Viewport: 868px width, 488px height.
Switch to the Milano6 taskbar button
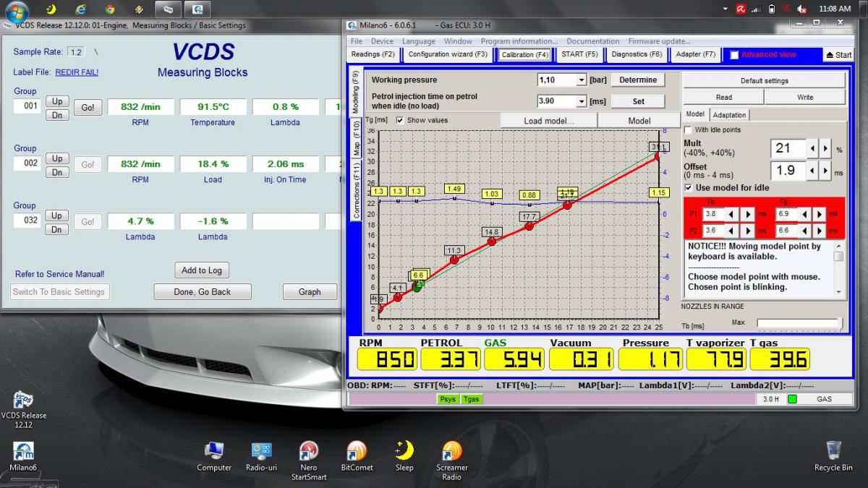tap(197, 9)
